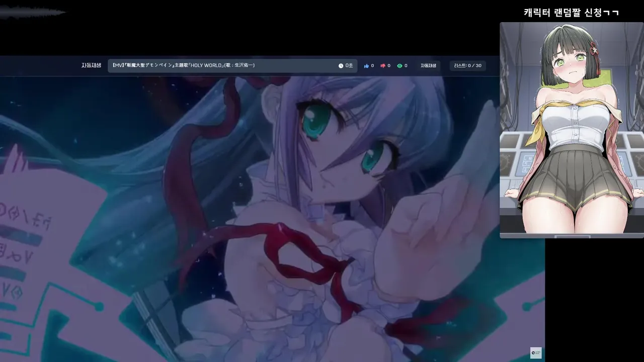
Task: Click the thumbs-up like icon
Action: [x=366, y=66]
